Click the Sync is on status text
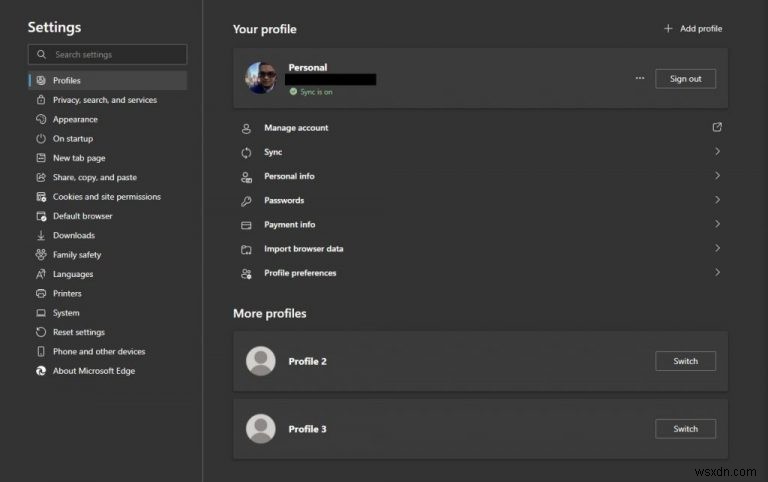The image size is (768, 482). pos(316,92)
